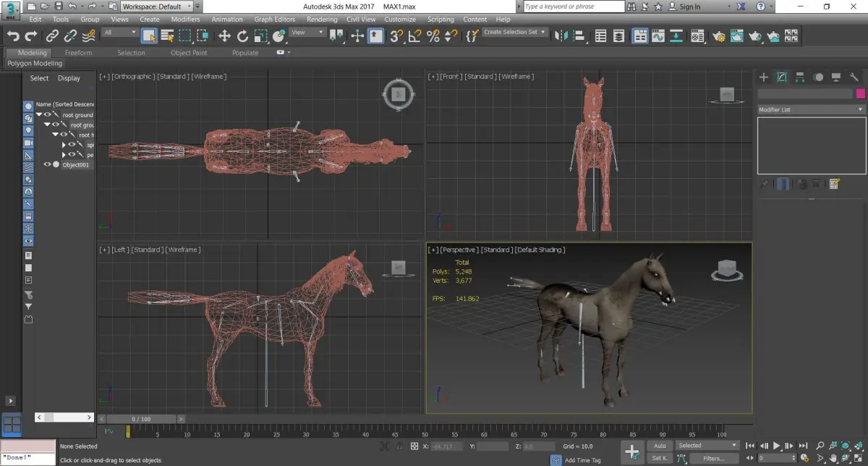868x466 pixels.
Task: Click the Bind to Space Warp icon
Action: click(x=88, y=35)
